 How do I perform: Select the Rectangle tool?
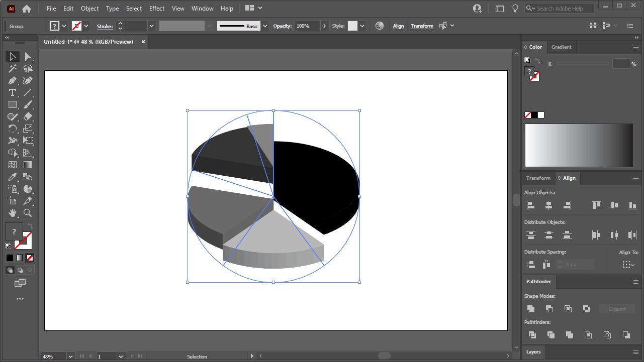(13, 104)
